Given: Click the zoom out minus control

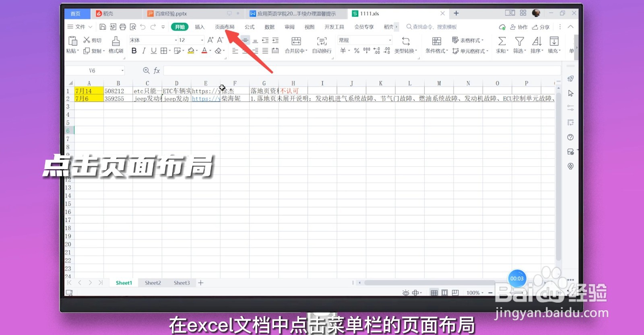Looking at the screenshot, I should (x=490, y=293).
